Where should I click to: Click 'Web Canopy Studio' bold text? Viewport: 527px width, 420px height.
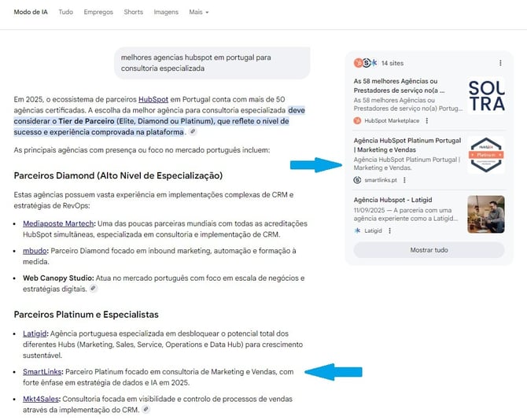coord(58,278)
